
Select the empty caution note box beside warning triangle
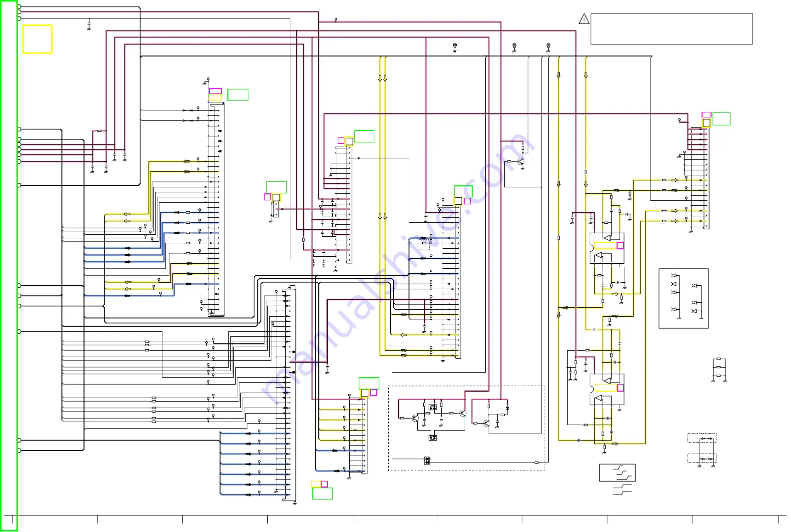(671, 29)
